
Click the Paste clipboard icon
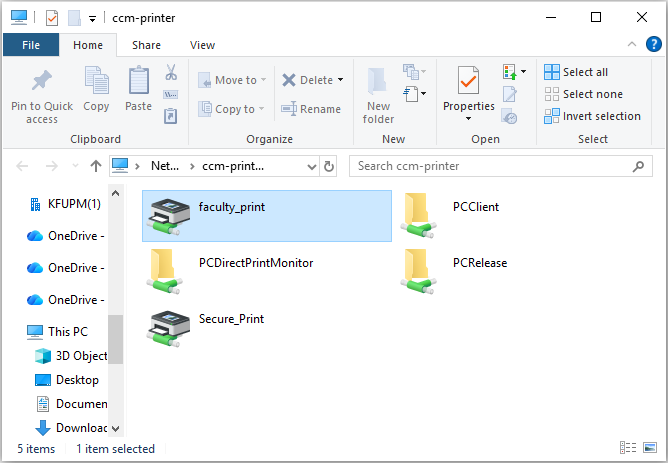point(138,84)
